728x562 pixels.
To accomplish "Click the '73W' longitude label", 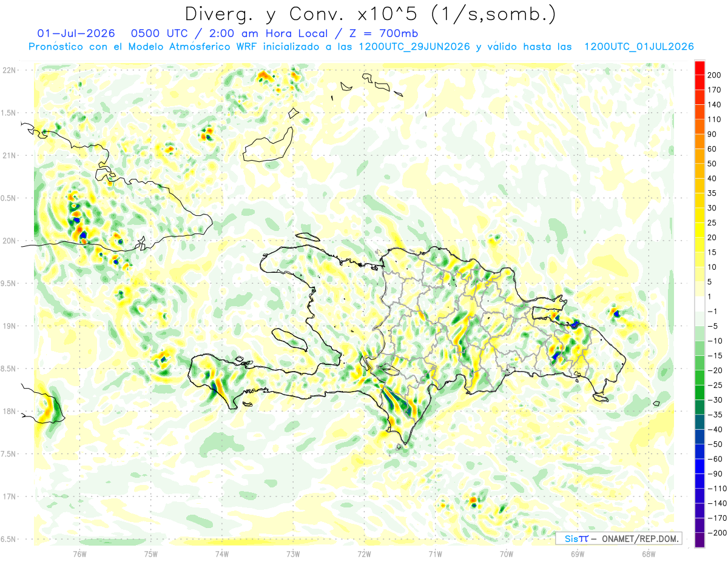I will (293, 554).
